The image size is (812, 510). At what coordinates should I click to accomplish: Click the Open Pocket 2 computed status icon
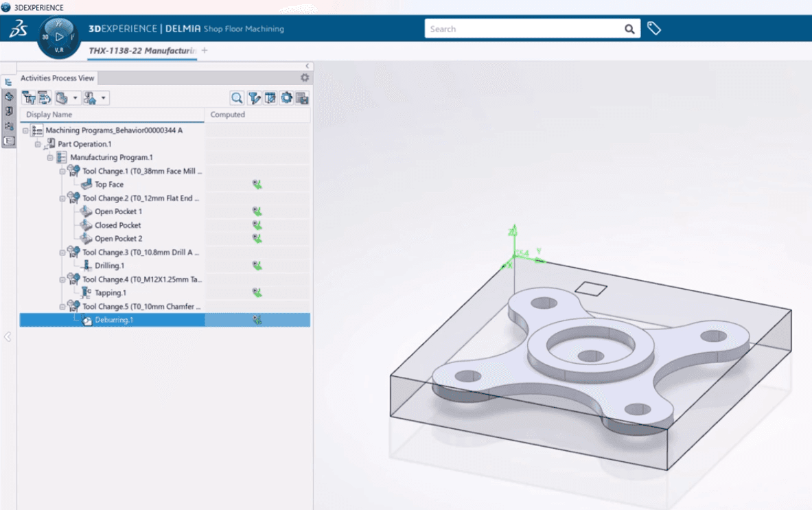pos(257,239)
